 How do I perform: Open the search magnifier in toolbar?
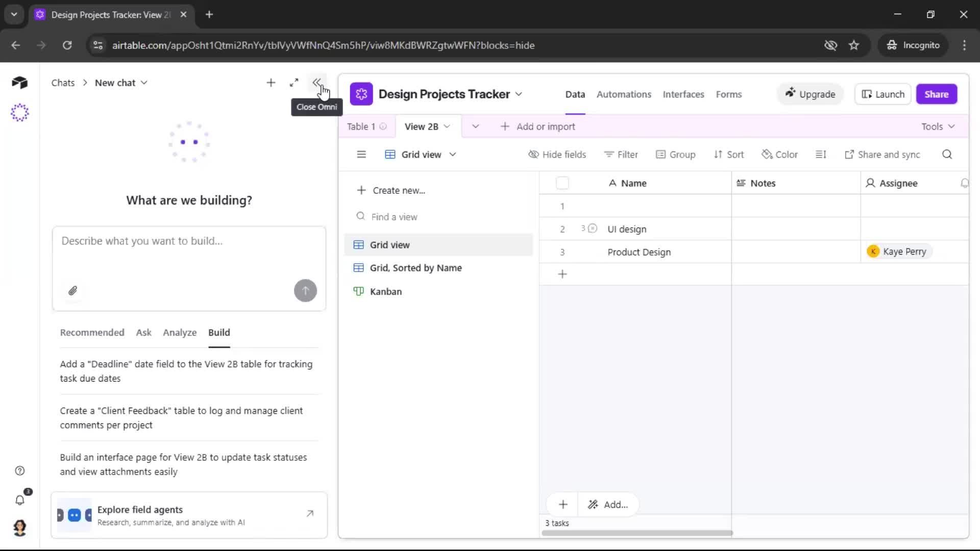click(x=947, y=155)
